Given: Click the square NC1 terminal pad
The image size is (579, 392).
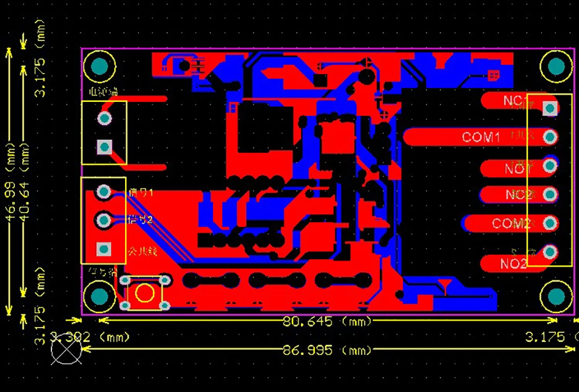Looking at the screenshot, I should 550,108.
